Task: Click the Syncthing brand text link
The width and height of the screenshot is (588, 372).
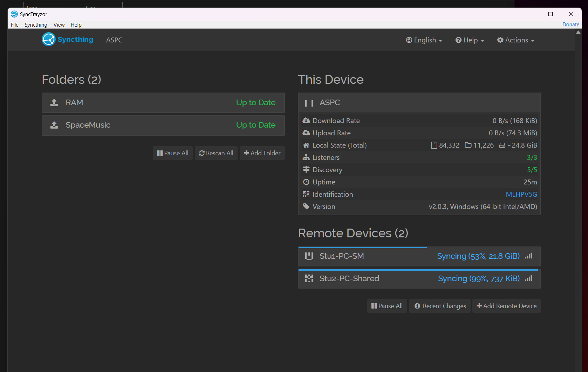Action: click(75, 40)
